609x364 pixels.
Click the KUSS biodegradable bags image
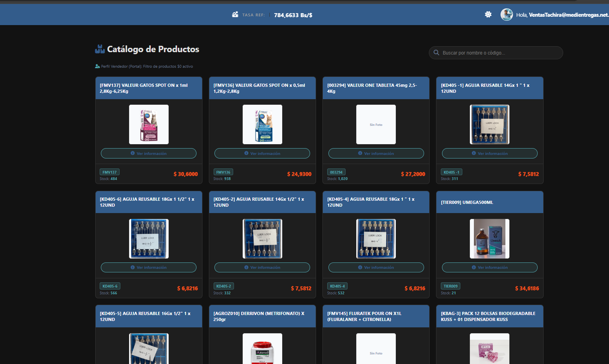click(x=490, y=348)
